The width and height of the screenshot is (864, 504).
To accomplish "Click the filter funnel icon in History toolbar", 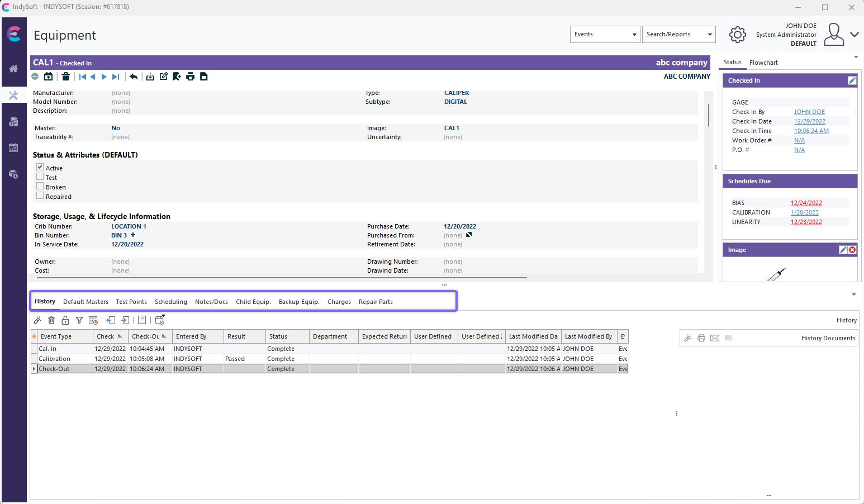I will click(x=79, y=320).
